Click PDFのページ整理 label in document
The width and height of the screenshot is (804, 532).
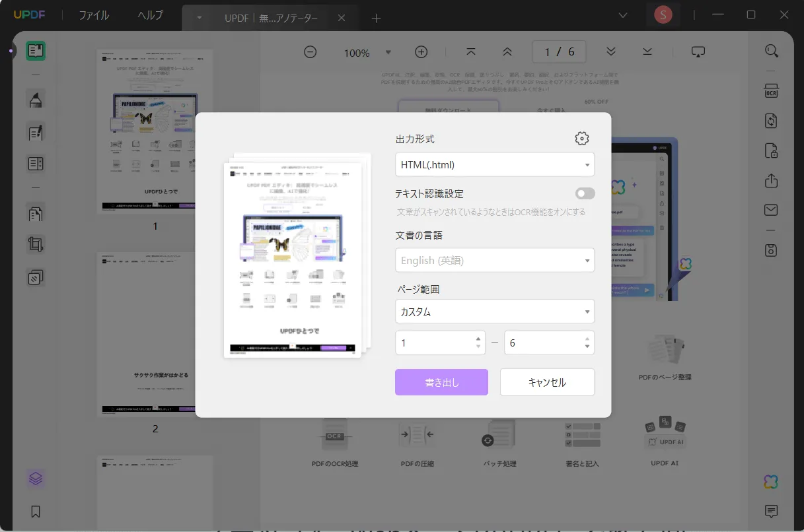click(665, 377)
